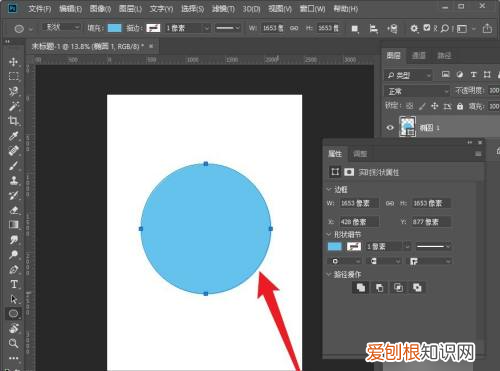This screenshot has width=500, height=371.
Task: Open stroke line style dropdown in Properties panel
Action: pos(433,247)
